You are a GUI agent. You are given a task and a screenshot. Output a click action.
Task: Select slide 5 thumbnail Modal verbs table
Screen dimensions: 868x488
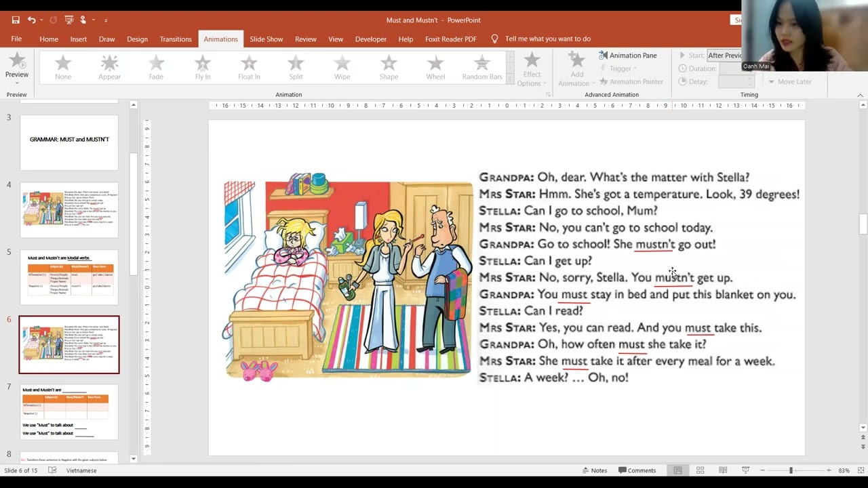69,277
